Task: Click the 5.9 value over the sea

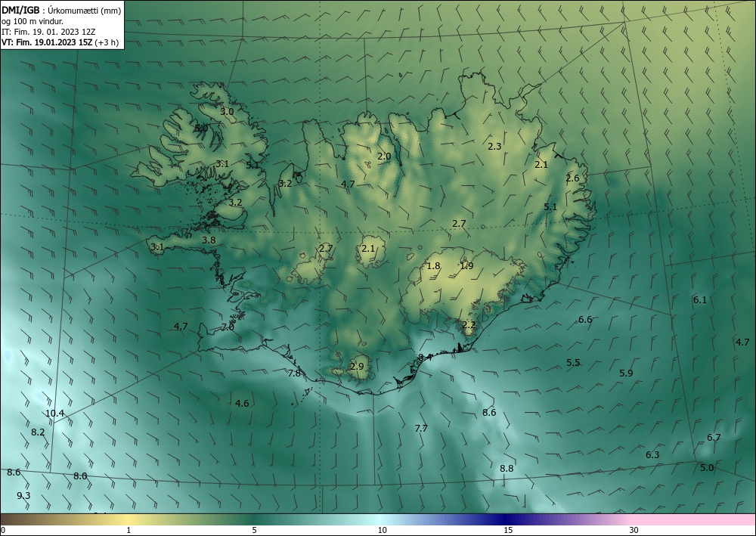Action: (x=626, y=373)
